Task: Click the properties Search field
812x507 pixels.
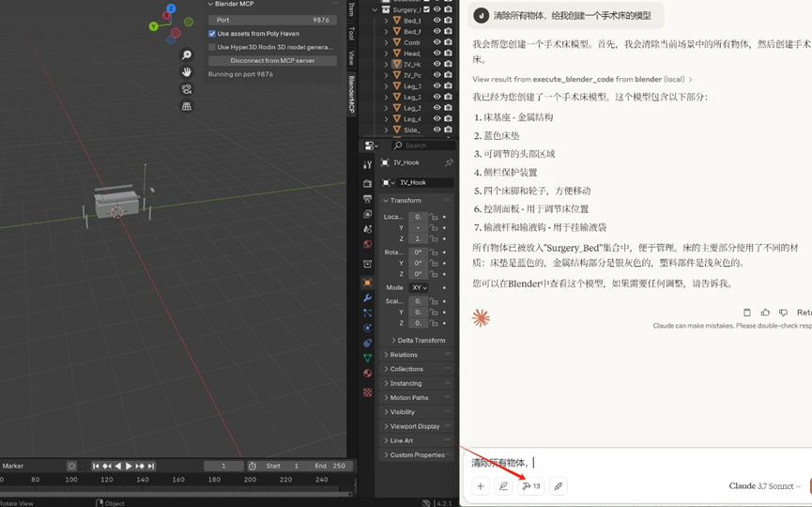Action: (x=423, y=146)
